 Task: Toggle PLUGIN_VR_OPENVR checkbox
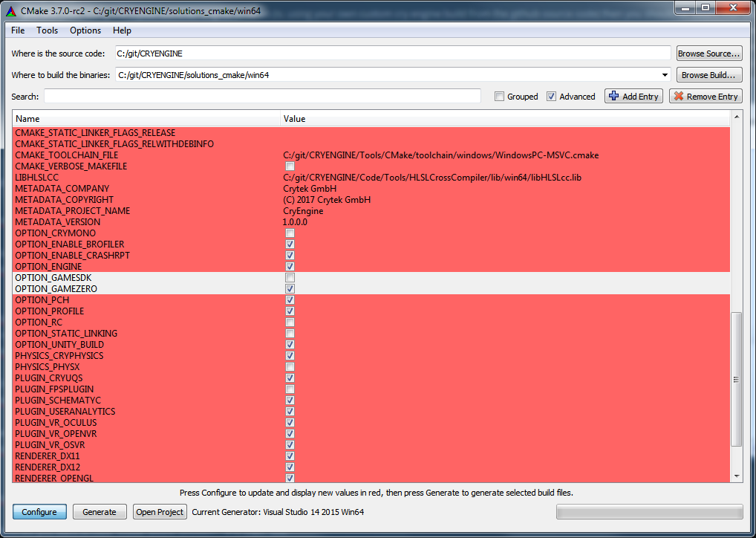pyautogui.click(x=290, y=433)
